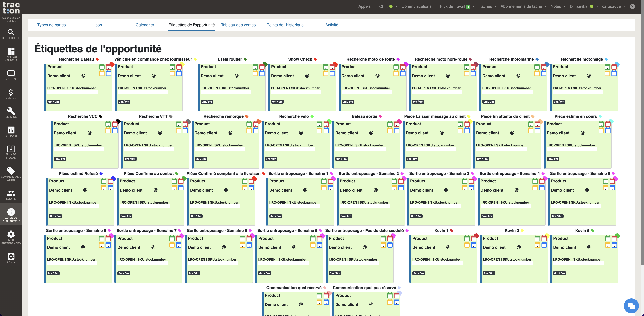Click the Sortie entreposage - Semaine 6 label
This screenshot has width=644, height=316.
click(x=76, y=230)
